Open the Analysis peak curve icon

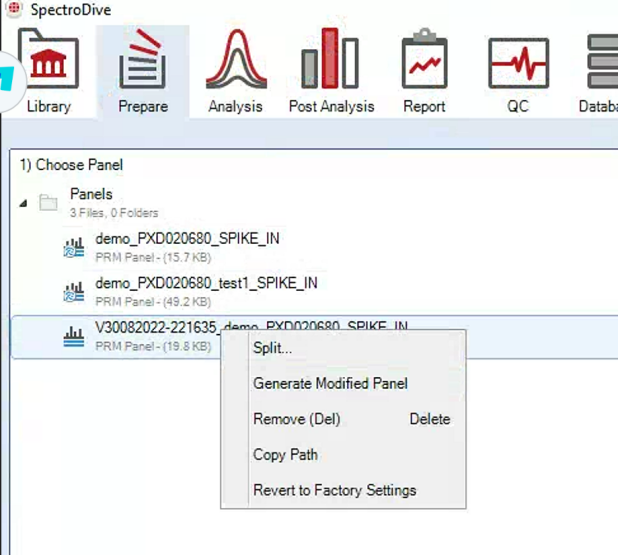pos(236,59)
